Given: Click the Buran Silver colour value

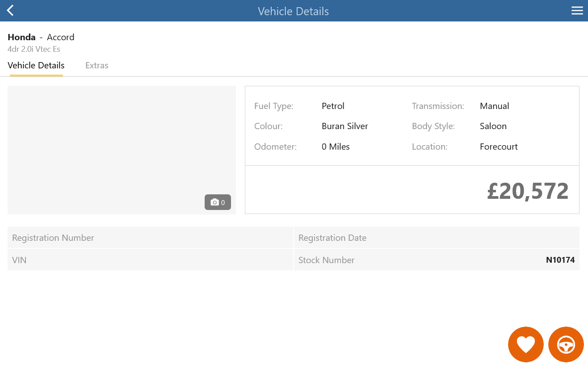Looking at the screenshot, I should coord(345,126).
